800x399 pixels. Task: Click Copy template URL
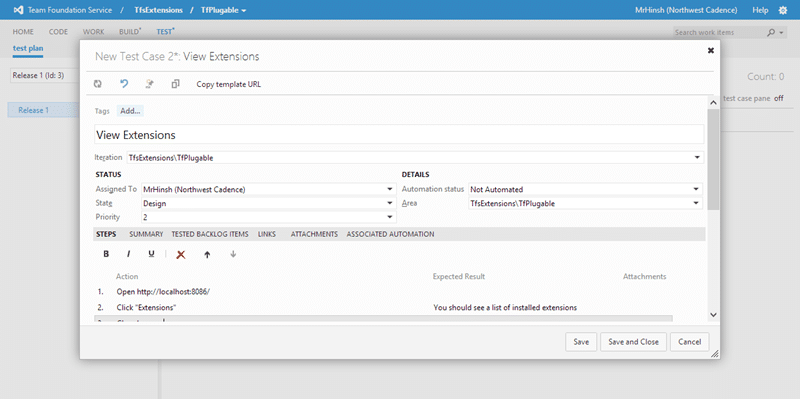[229, 84]
